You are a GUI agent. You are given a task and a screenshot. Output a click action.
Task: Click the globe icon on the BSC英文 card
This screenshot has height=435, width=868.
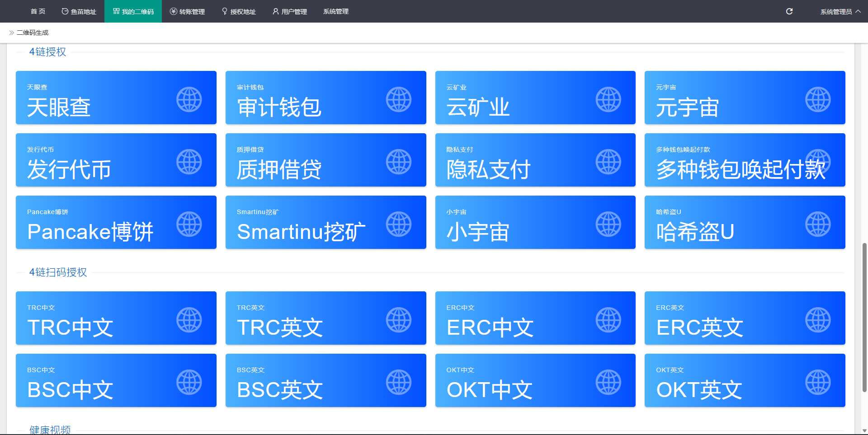coord(398,382)
